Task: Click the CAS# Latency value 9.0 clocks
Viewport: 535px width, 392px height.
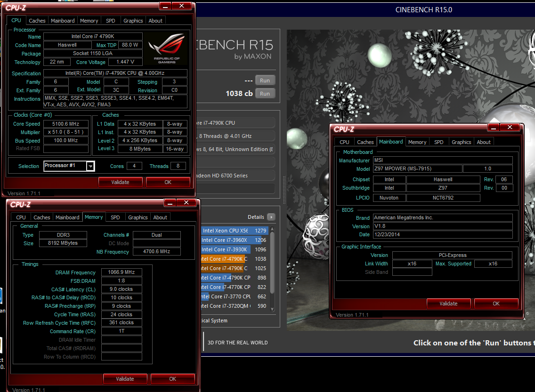Action: tap(122, 289)
